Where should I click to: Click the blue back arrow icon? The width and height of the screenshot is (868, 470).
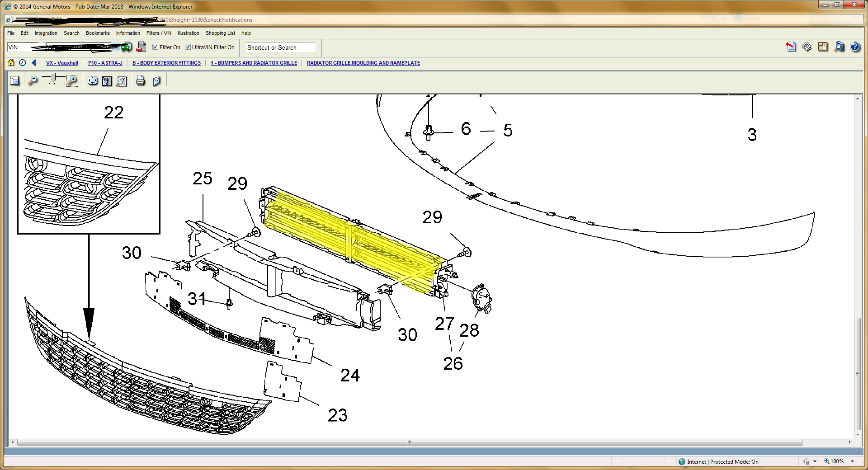click(x=34, y=63)
